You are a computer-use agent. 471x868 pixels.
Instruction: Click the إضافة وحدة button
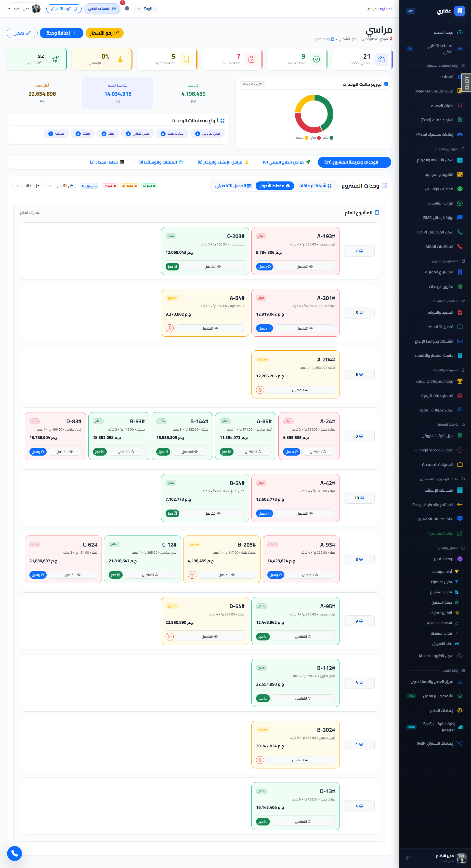point(61,33)
